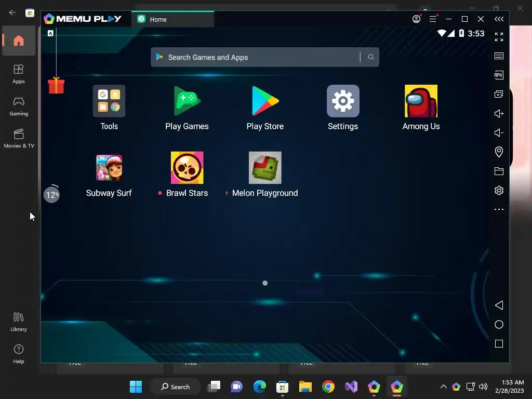Open Movies & TV in Microsoft Store

click(x=19, y=138)
